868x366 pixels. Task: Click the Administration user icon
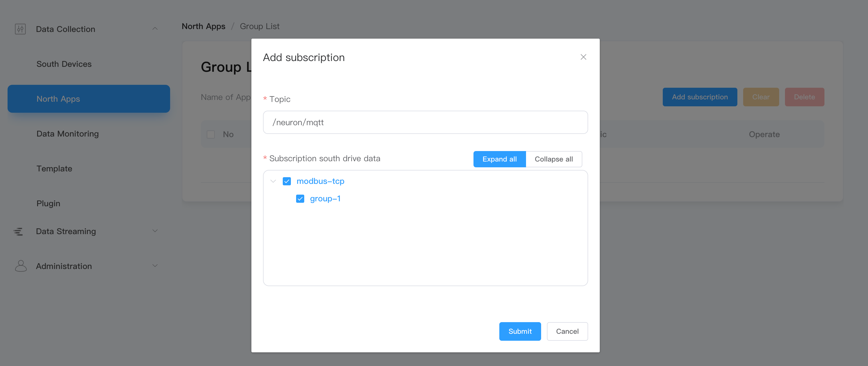click(21, 266)
